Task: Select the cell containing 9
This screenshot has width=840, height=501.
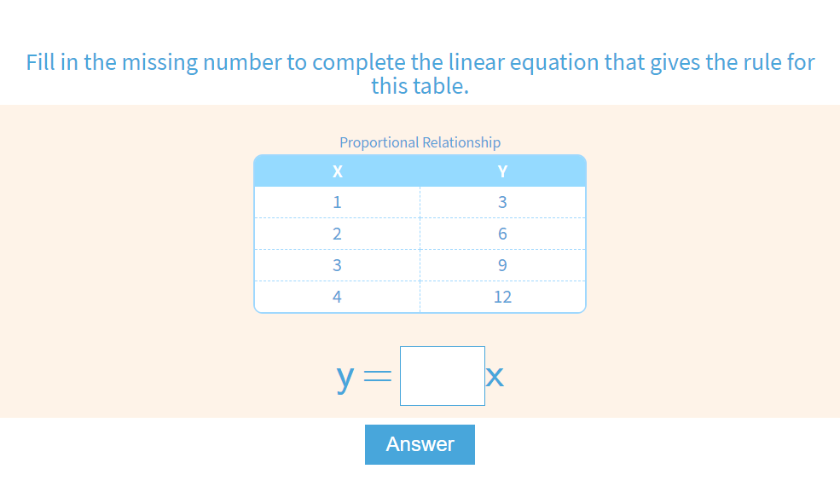Action: coord(502,266)
